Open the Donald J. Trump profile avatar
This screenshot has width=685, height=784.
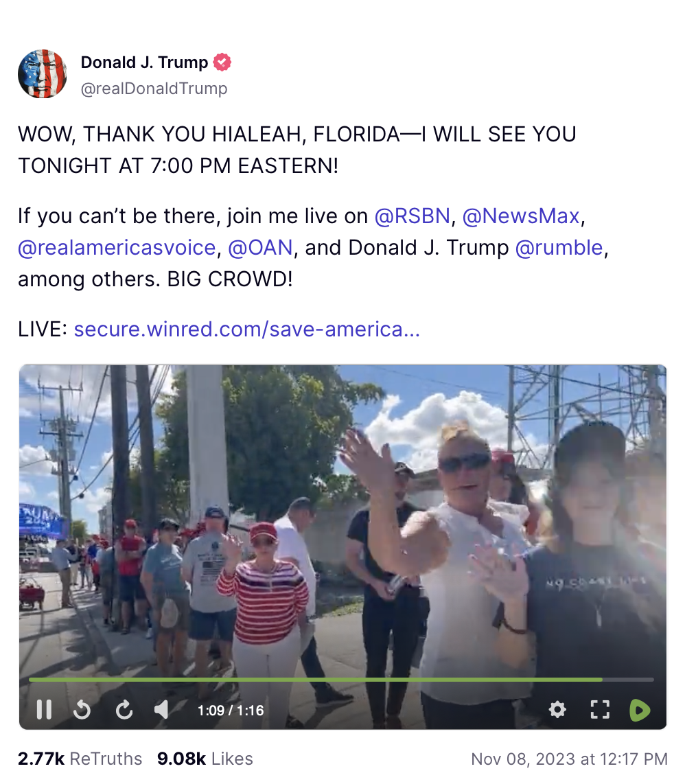43,74
